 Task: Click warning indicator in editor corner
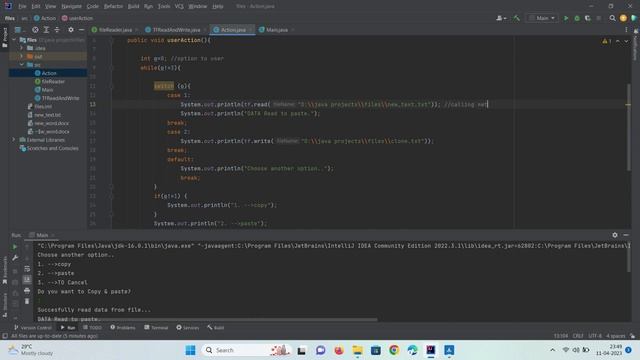point(607,41)
